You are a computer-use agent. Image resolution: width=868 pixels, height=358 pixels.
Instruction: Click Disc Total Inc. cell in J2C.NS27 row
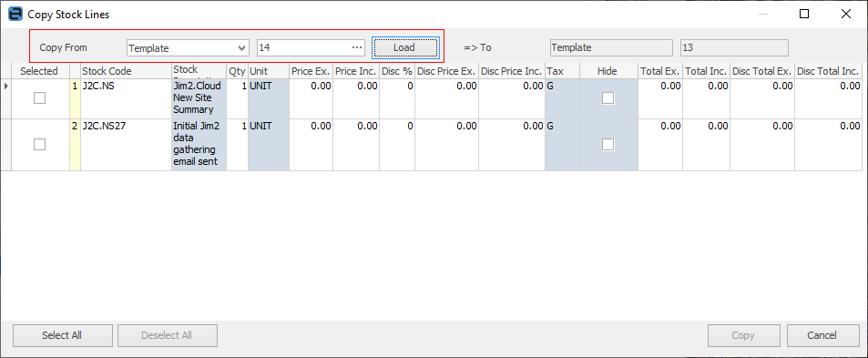point(829,145)
